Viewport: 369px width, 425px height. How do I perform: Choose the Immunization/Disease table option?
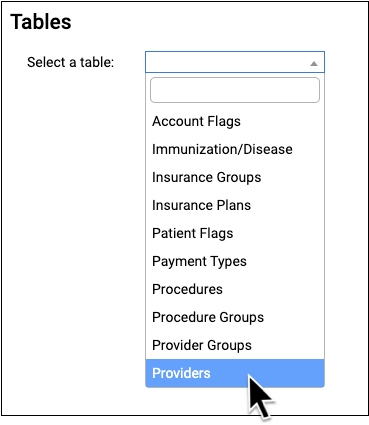pos(235,149)
